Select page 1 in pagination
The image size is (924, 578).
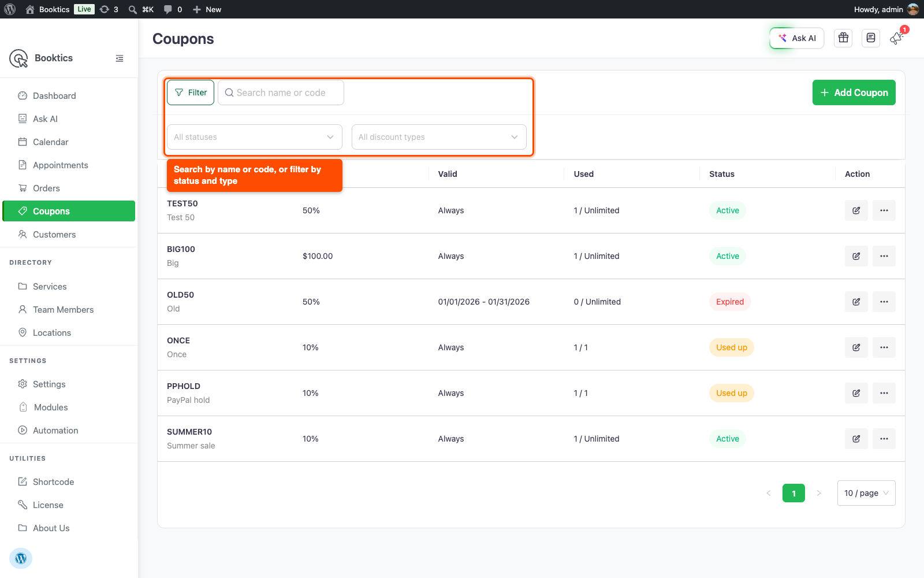[x=793, y=493]
